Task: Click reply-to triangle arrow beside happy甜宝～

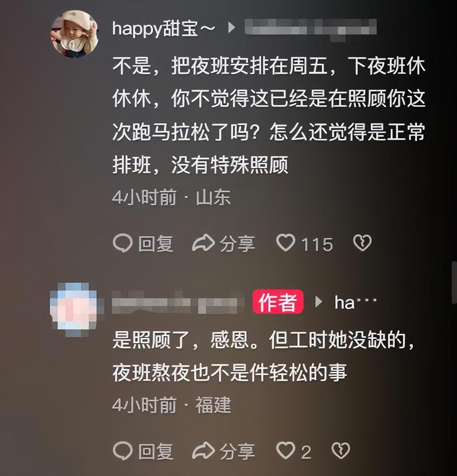Action: pyautogui.click(x=232, y=28)
